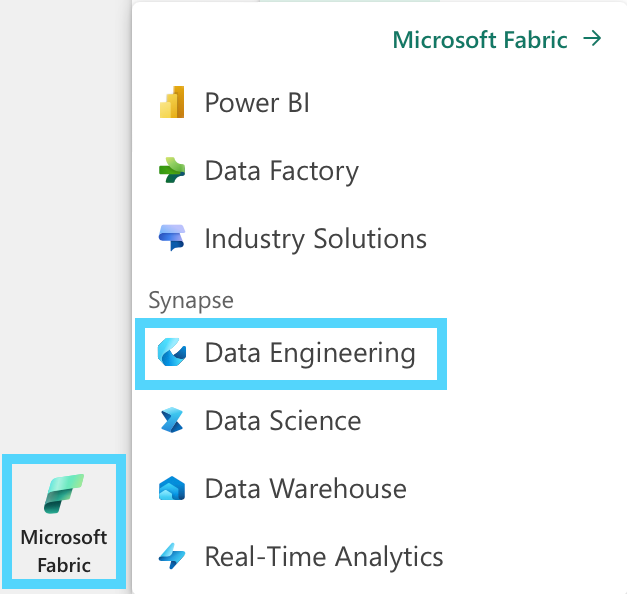627x594 pixels.
Task: Click the Synapse section header
Action: pyautogui.click(x=191, y=300)
